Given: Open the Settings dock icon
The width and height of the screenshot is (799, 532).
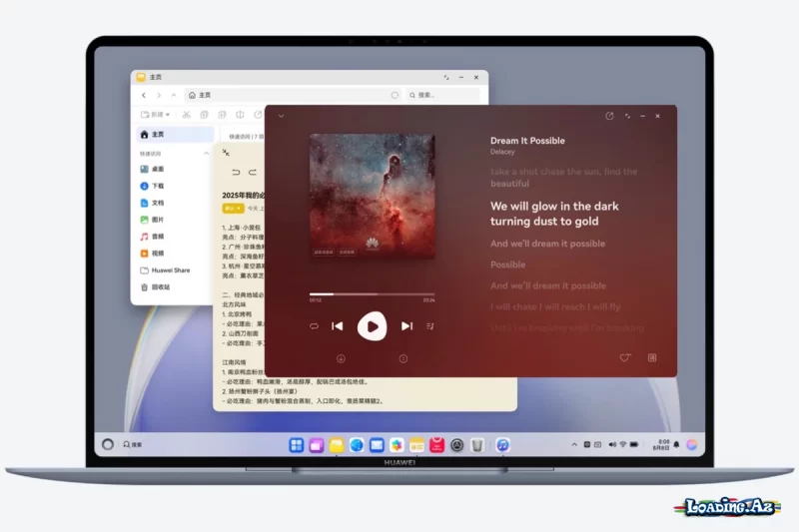Looking at the screenshot, I should pyautogui.click(x=457, y=445).
